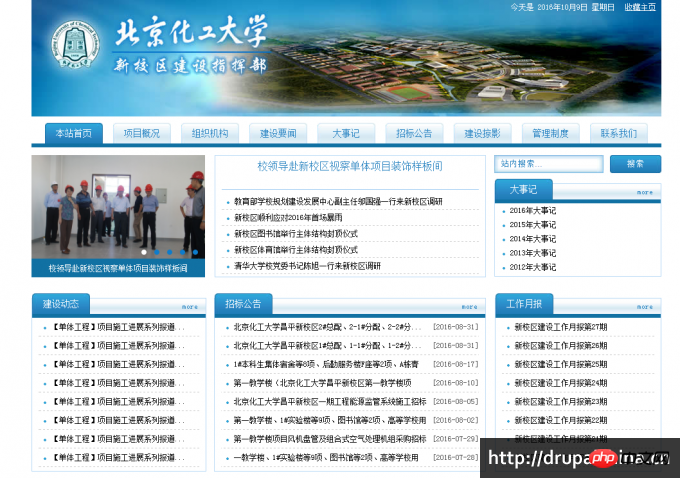Open 新校区建设工作月报第26期
Image resolution: width=680 pixels, height=478 pixels.
(x=561, y=346)
